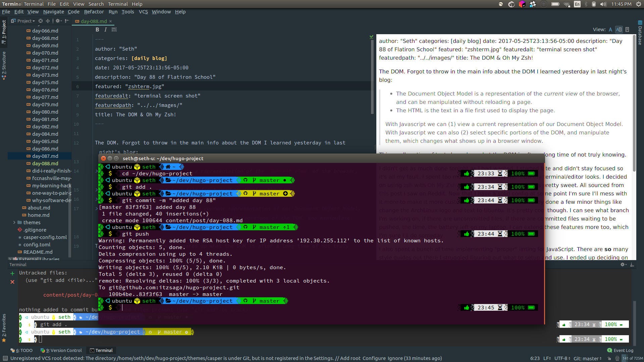This screenshot has height=362, width=644.
Task: Add new terminal session plus icon
Action: (12, 273)
